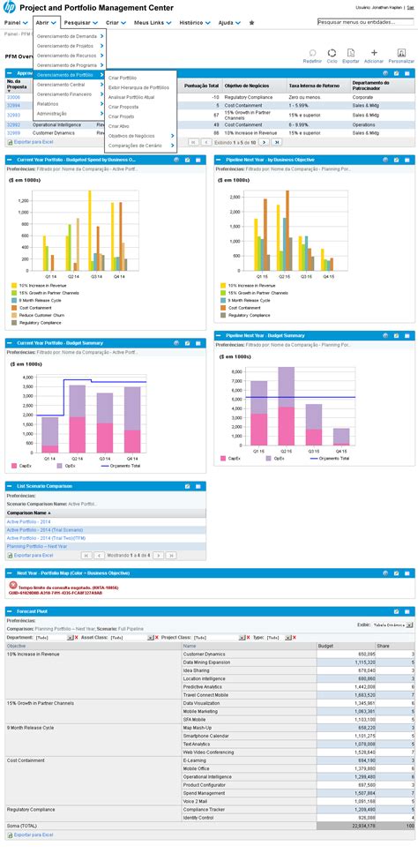Click the HP logo icon
The image size is (418, 868).
point(9,7)
